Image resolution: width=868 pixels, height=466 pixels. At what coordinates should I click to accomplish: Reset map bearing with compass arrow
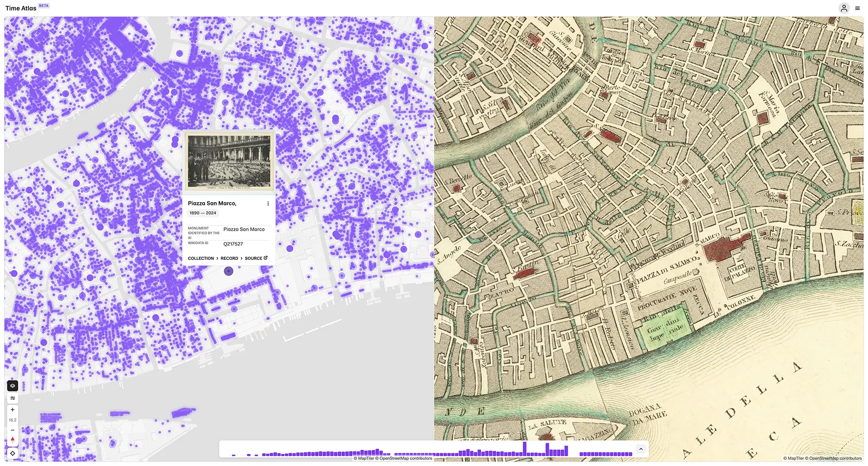[x=13, y=440]
